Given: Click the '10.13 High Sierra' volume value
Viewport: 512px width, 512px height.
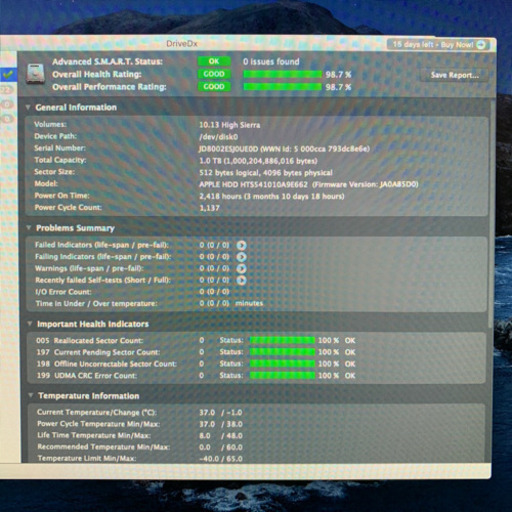Looking at the screenshot, I should (x=229, y=125).
